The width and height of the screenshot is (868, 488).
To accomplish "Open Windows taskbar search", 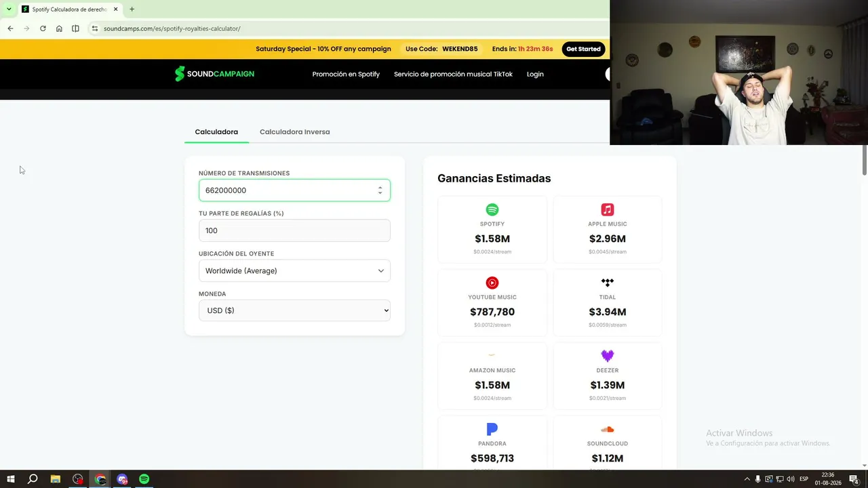I will pyautogui.click(x=33, y=479).
